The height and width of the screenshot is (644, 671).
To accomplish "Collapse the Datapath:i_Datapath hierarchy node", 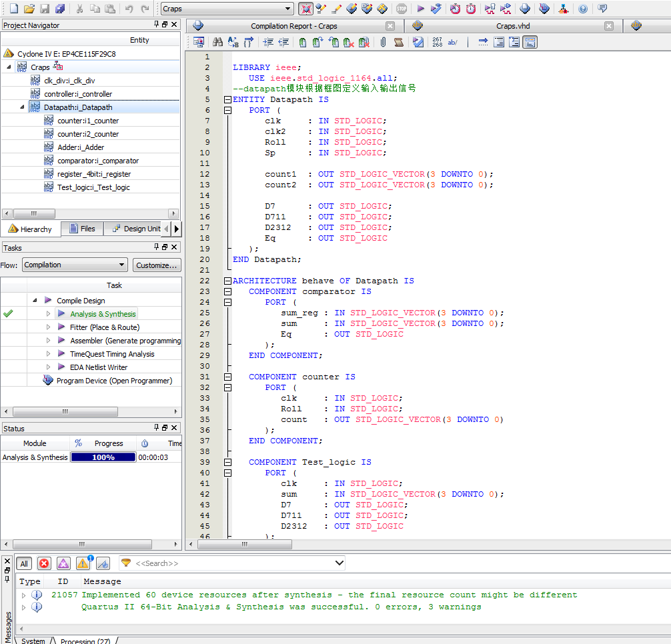I will pos(22,107).
